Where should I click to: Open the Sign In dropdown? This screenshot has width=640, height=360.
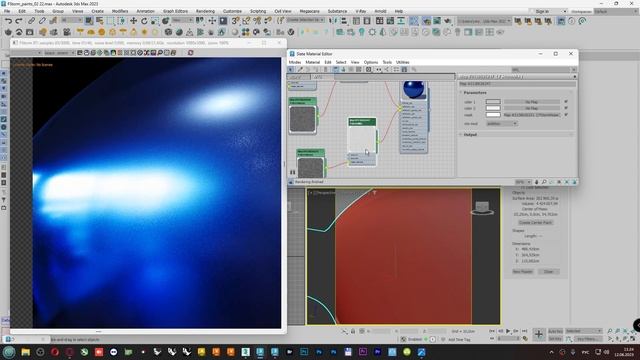click(547, 11)
